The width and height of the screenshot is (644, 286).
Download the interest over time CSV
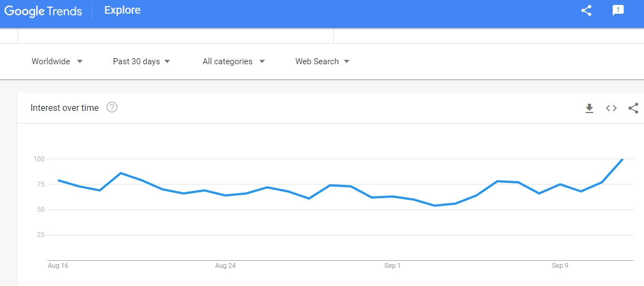pos(590,108)
